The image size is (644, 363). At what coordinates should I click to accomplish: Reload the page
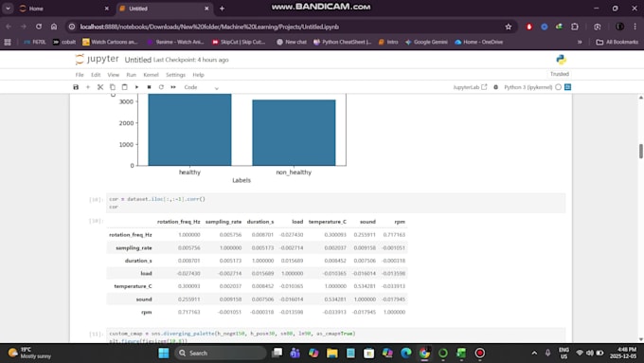(39, 27)
